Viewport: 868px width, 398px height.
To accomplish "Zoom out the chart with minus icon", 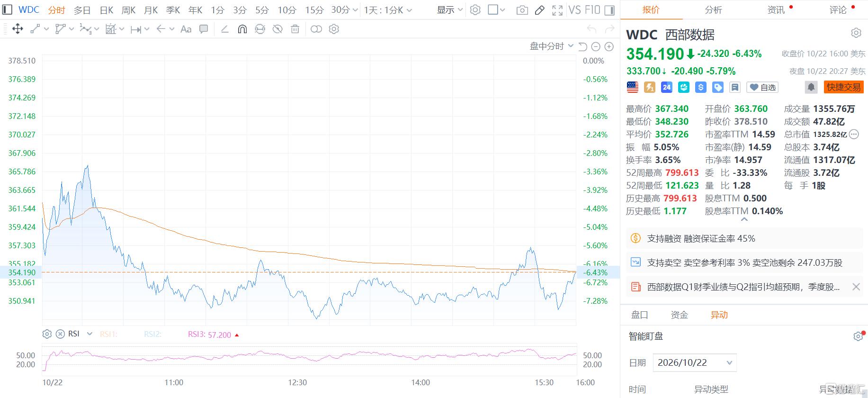I will pyautogui.click(x=596, y=46).
